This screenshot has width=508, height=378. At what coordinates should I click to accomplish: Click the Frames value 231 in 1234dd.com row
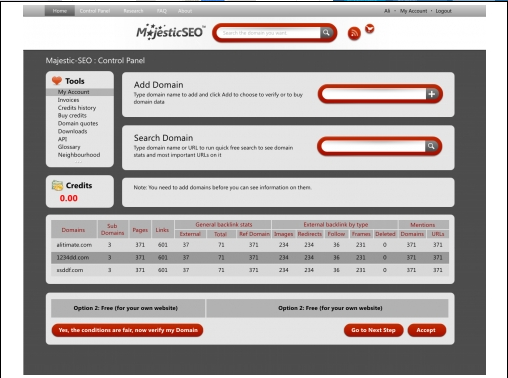pyautogui.click(x=360, y=257)
